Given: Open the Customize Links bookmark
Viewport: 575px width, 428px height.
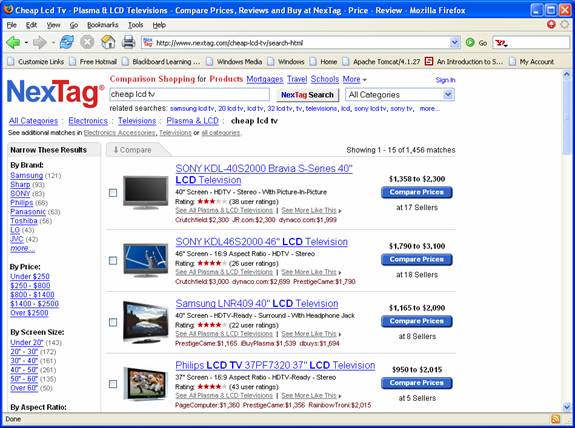Looking at the screenshot, I should pos(36,62).
